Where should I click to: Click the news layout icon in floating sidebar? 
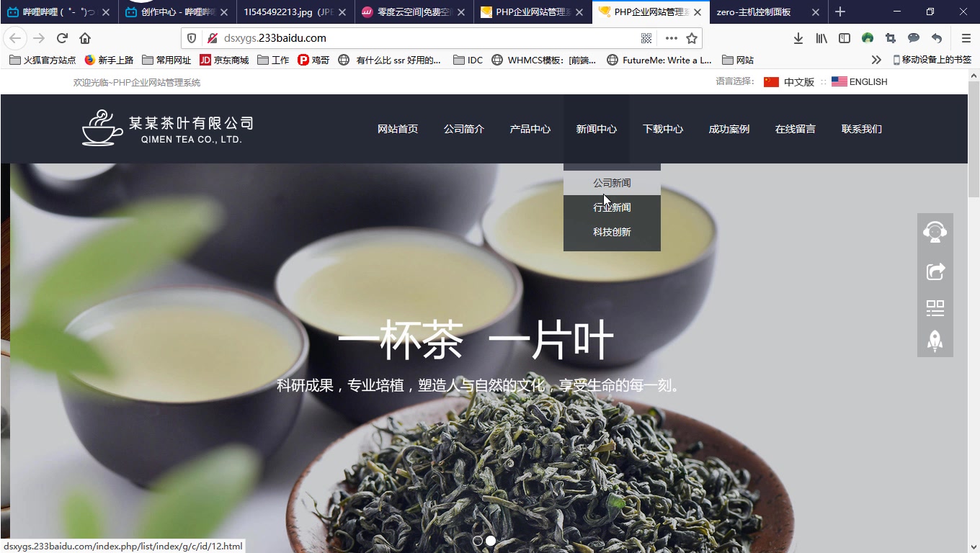tap(935, 307)
